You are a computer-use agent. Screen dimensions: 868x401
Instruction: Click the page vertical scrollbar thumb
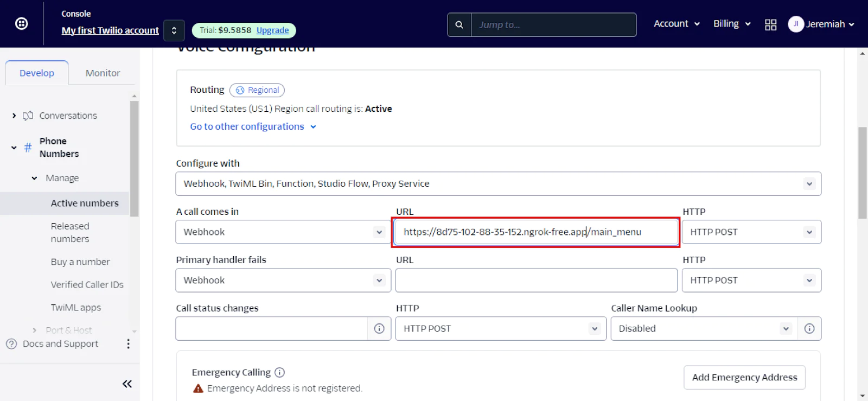pos(862,173)
